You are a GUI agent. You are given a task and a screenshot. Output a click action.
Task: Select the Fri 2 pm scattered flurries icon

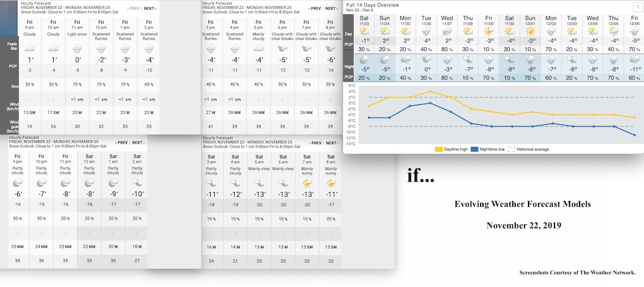tap(149, 49)
